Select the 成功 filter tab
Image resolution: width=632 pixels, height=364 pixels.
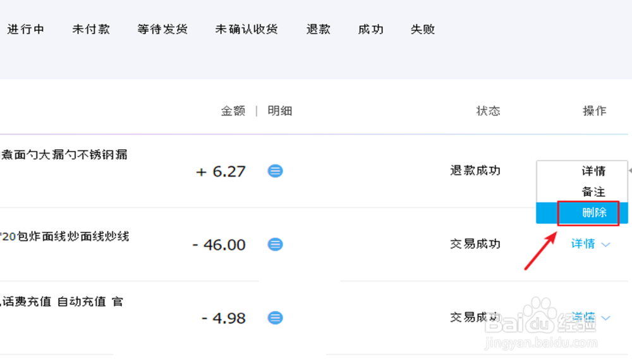coord(370,30)
